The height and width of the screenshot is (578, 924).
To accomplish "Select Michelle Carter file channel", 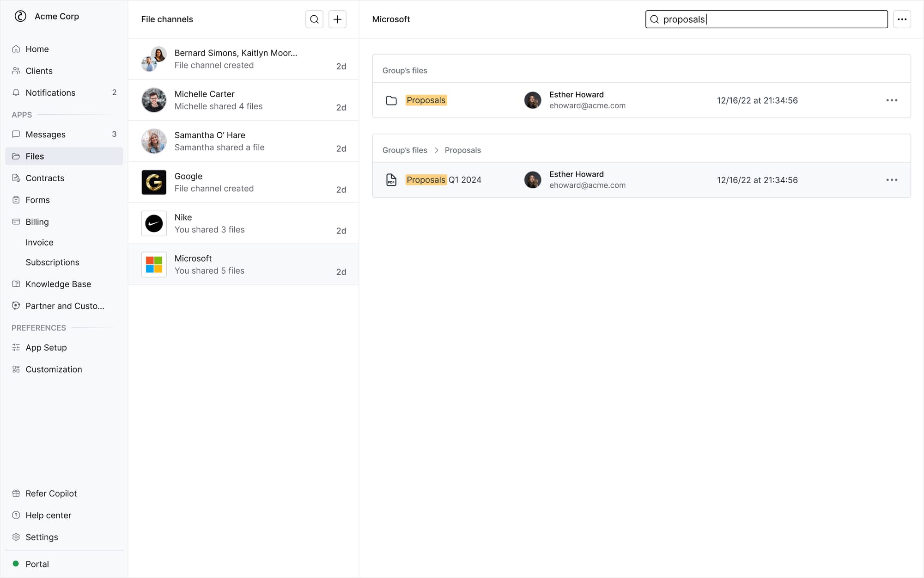I will 243,100.
